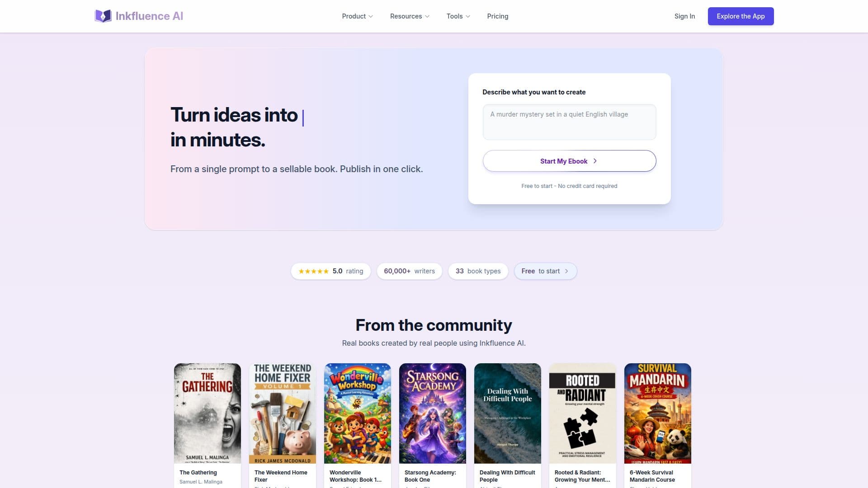868x488 pixels.
Task: Open the Dealing With Difficult People cover
Action: coord(508,413)
